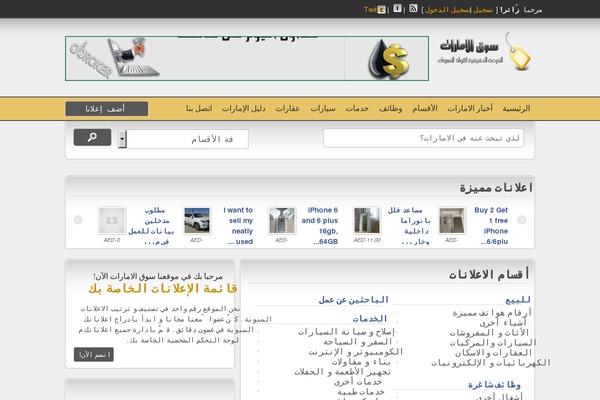Open وظائف شاغرة category heading
The image size is (600, 400).
click(x=494, y=385)
